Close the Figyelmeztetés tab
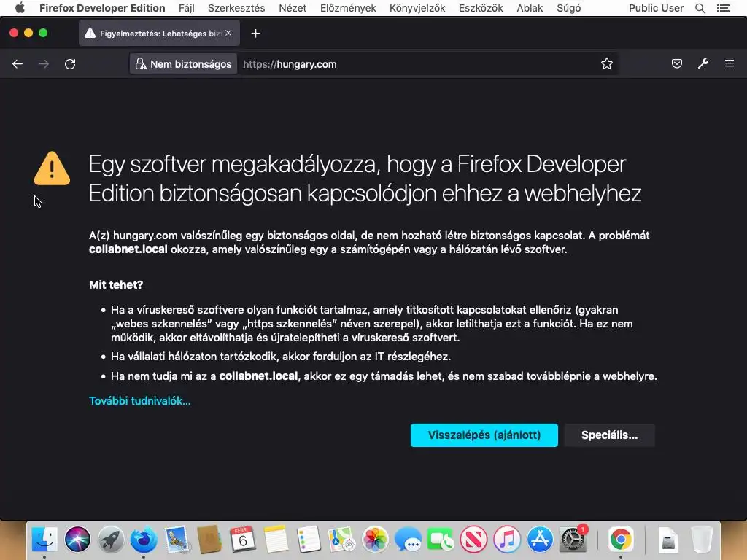Image resolution: width=747 pixels, height=560 pixels. click(x=228, y=33)
